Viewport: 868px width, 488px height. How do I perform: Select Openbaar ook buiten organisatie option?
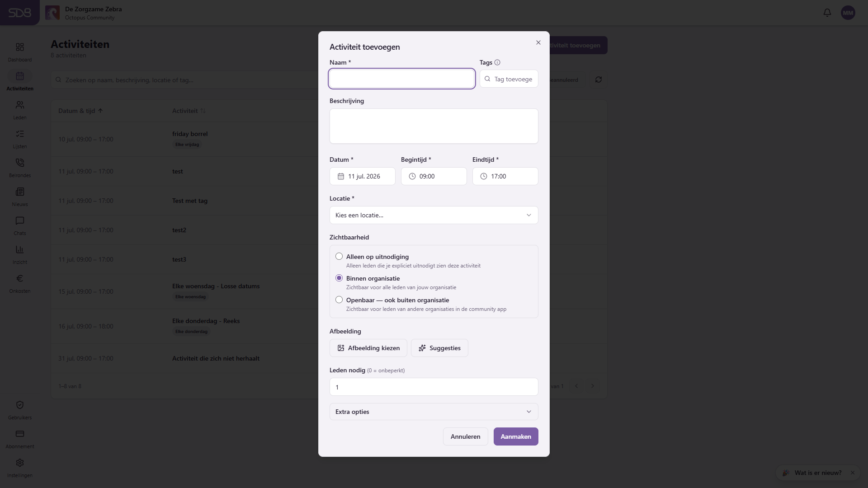click(x=339, y=300)
